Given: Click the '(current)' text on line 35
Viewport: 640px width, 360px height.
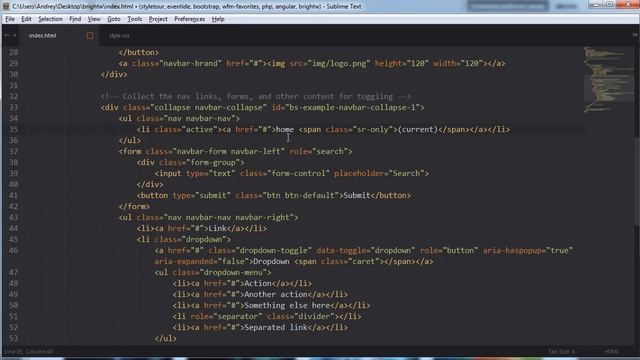Looking at the screenshot, I should coord(418,129).
